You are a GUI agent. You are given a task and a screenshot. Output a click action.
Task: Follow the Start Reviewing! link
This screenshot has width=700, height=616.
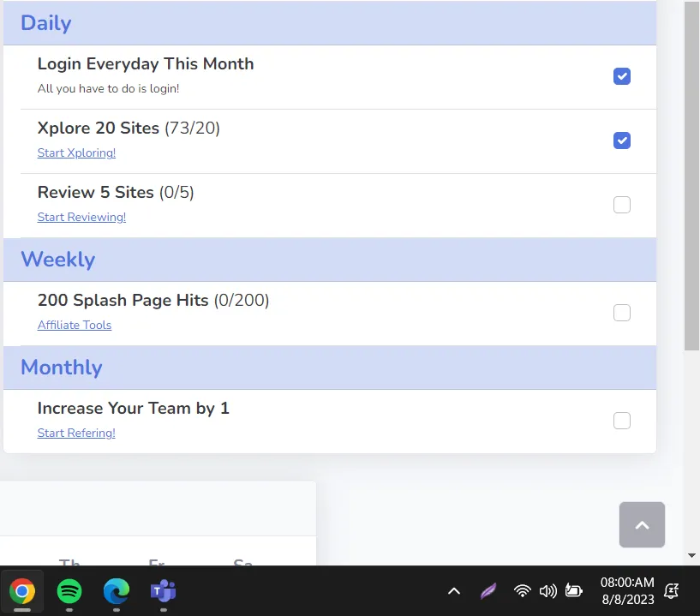click(81, 218)
